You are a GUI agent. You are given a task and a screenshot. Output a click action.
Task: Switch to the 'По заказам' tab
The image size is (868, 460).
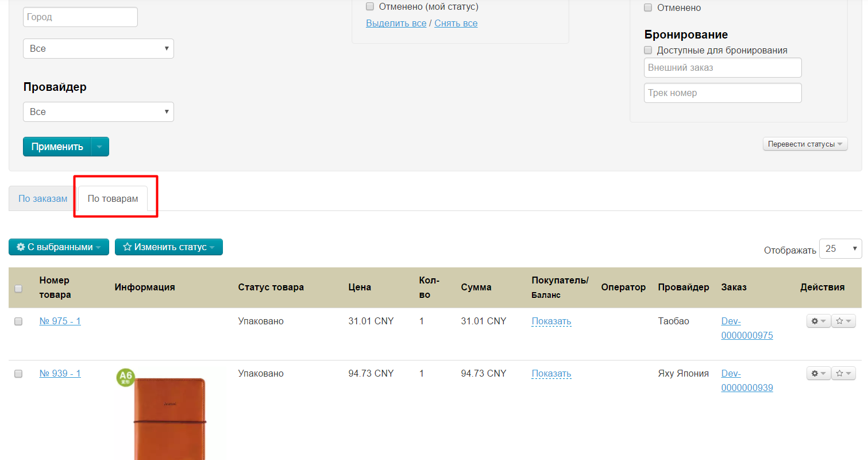coord(43,199)
